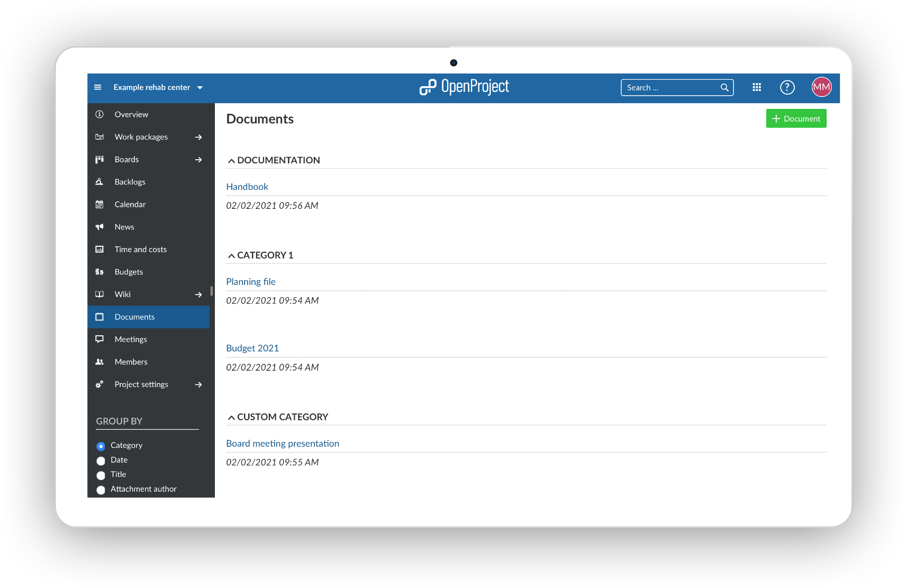Screen dimensions: 906x588
Task: Collapse the DOCUMENTATION section
Action: click(x=231, y=161)
